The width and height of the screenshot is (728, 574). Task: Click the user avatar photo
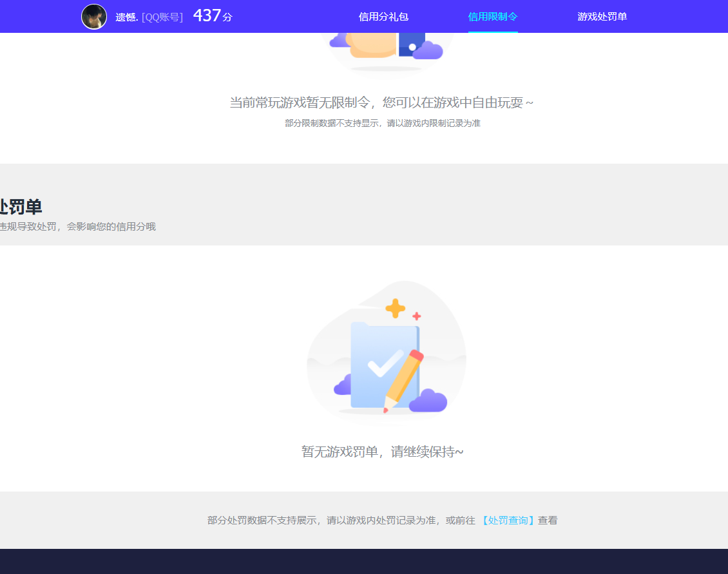point(94,16)
